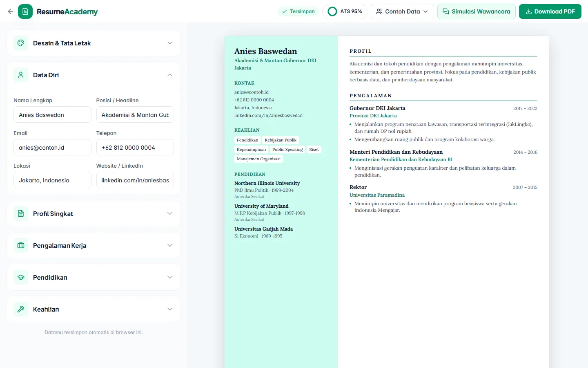Click the back arrow icon
Image resolution: width=588 pixels, height=368 pixels.
(x=11, y=11)
